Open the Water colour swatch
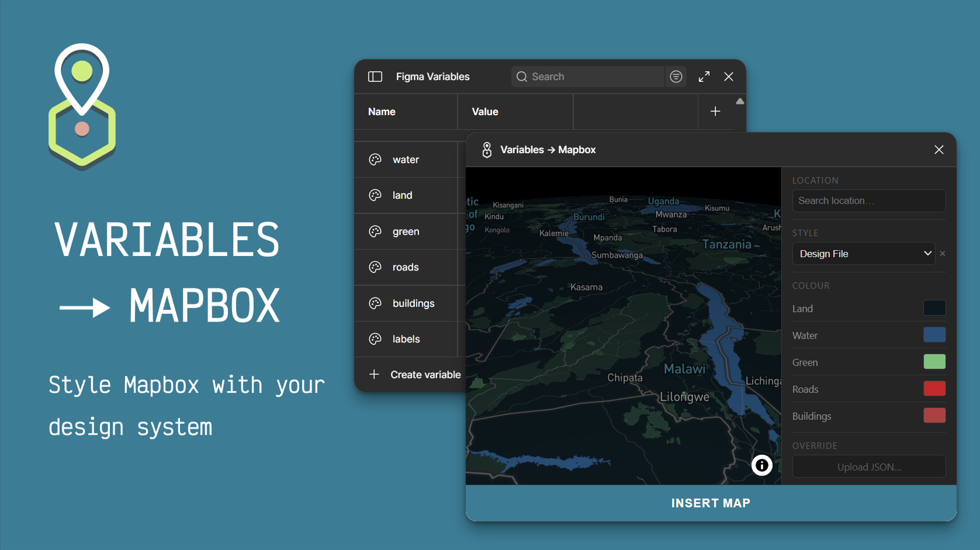Screen dimensions: 980x550 [934, 335]
